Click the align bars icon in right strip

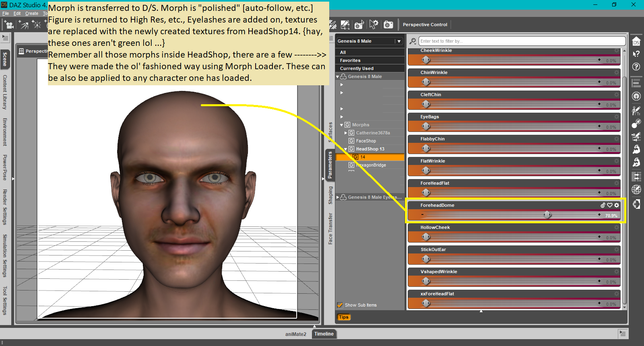(x=636, y=83)
